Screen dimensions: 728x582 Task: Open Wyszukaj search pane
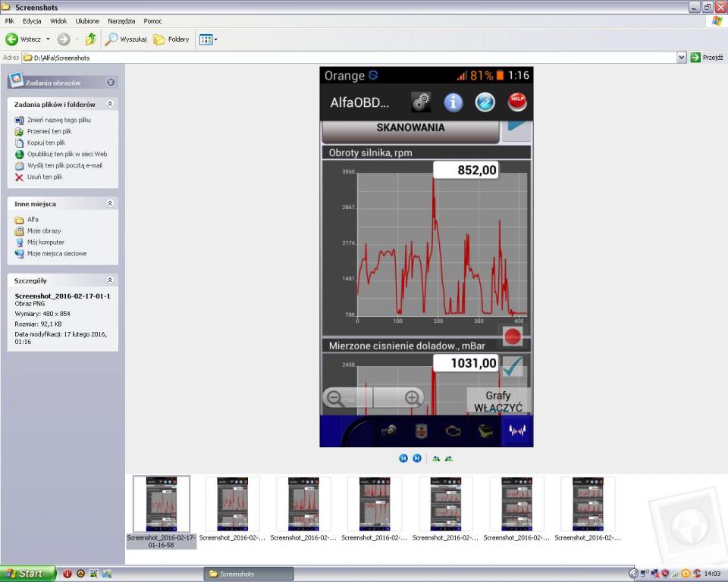[126, 39]
